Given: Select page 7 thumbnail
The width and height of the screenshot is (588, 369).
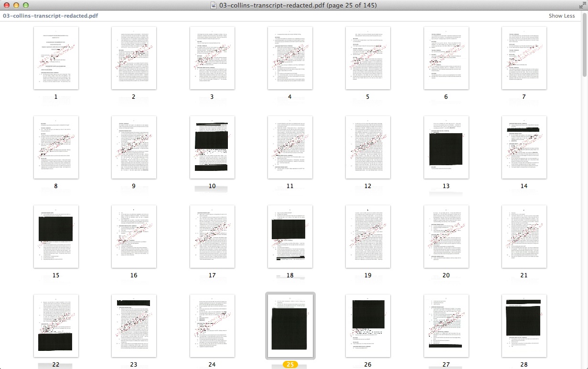Looking at the screenshot, I should tap(524, 58).
